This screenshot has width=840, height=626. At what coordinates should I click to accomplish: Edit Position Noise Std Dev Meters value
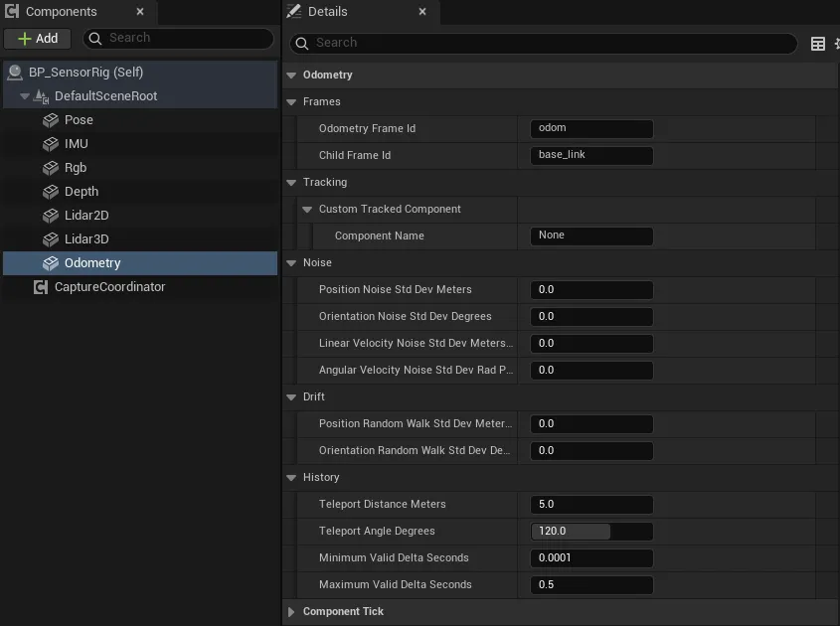tap(591, 290)
